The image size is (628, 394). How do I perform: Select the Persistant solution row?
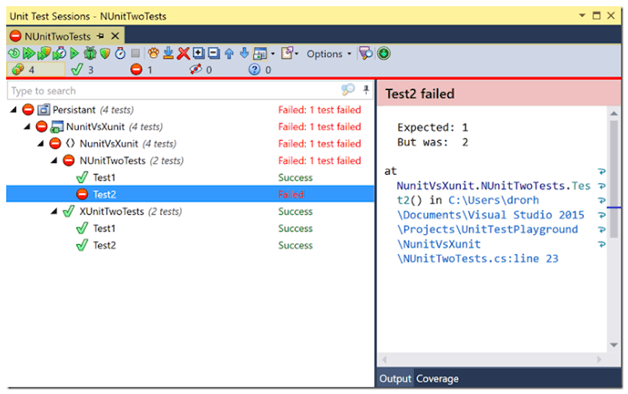(x=190, y=110)
